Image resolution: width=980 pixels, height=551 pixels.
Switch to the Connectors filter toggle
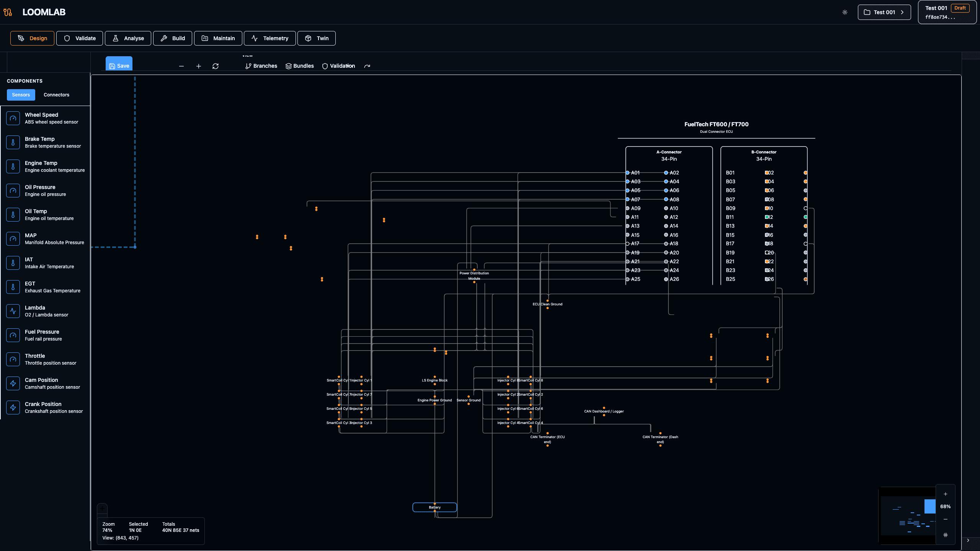point(56,95)
